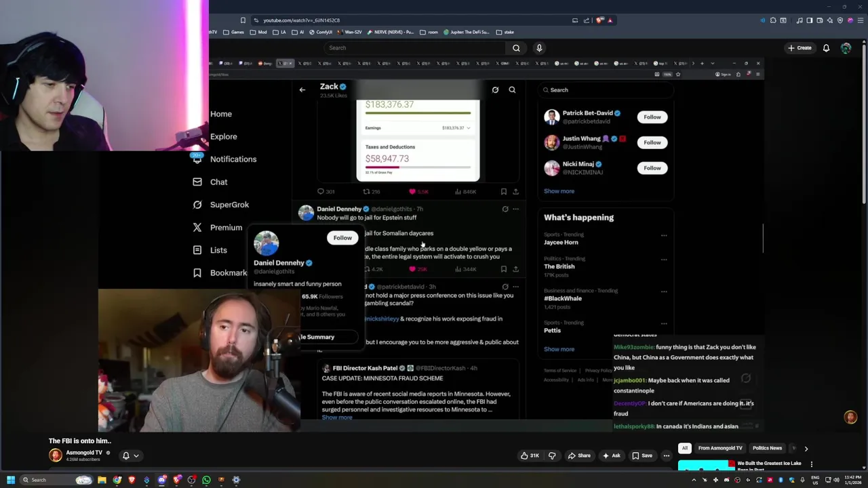
Task: Open the YouTube account avatar menu
Action: (x=846, y=48)
